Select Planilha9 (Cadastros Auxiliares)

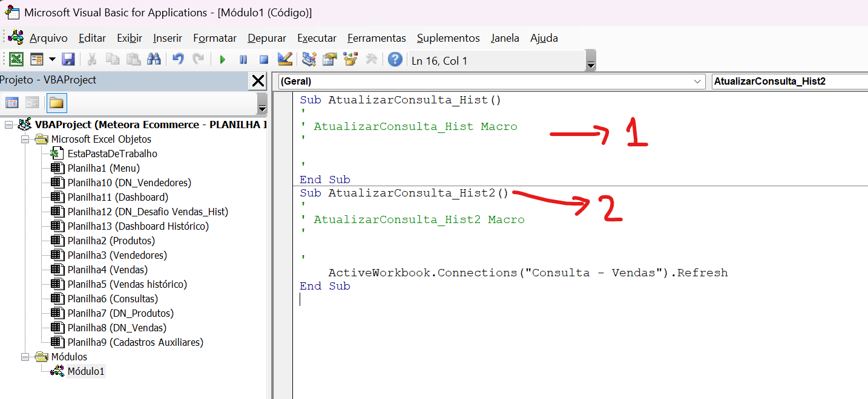(x=135, y=342)
